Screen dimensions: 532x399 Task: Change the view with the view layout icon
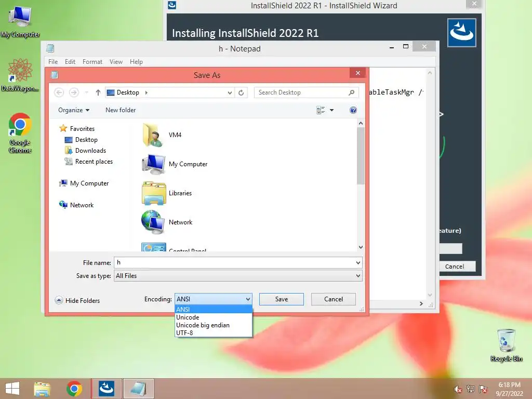point(321,110)
